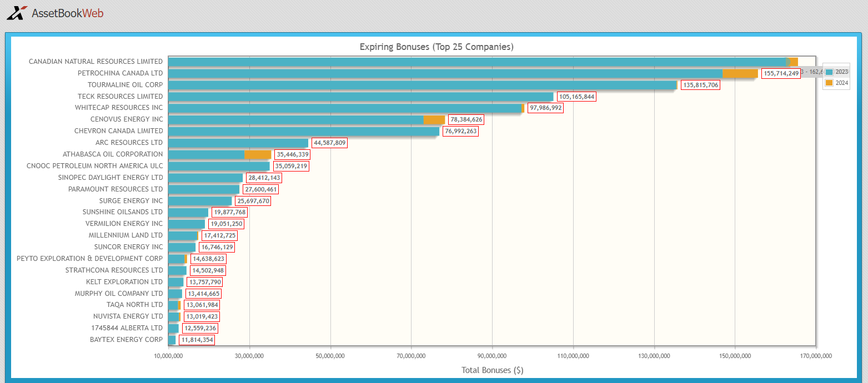This screenshot has height=383, width=868.
Task: Select the SUNSHINE OILSANDS LTD label
Action: (123, 212)
